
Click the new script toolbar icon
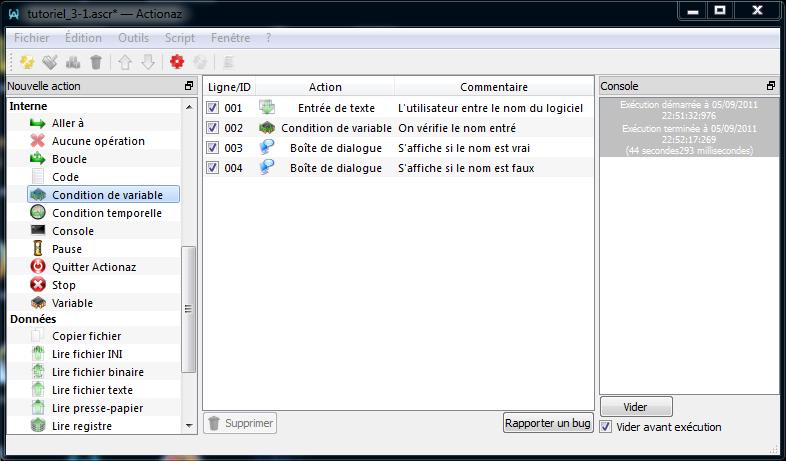pos(27,62)
